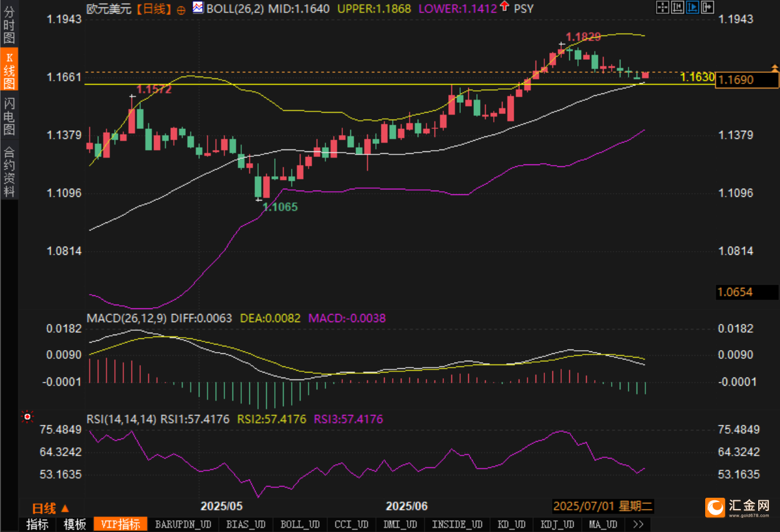
Task: Click the 1.1572 peak price marker
Action: 154,89
